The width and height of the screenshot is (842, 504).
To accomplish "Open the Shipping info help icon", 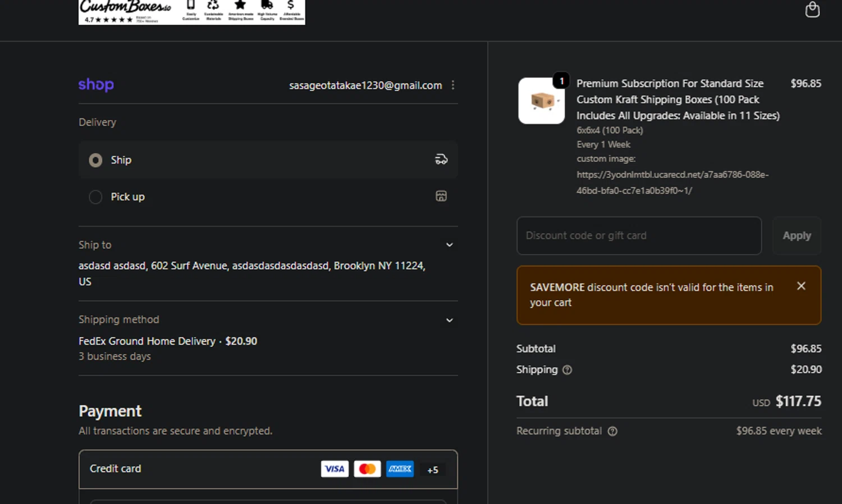I will [x=567, y=370].
